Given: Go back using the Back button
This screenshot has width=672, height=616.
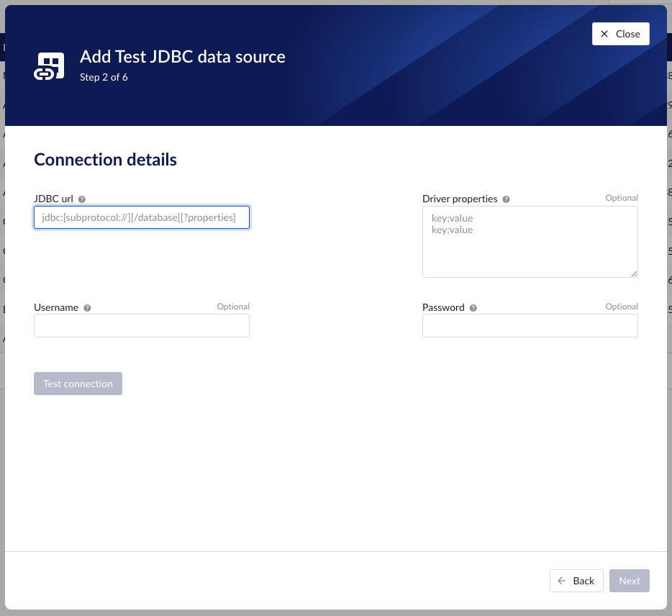Looking at the screenshot, I should (x=576, y=581).
